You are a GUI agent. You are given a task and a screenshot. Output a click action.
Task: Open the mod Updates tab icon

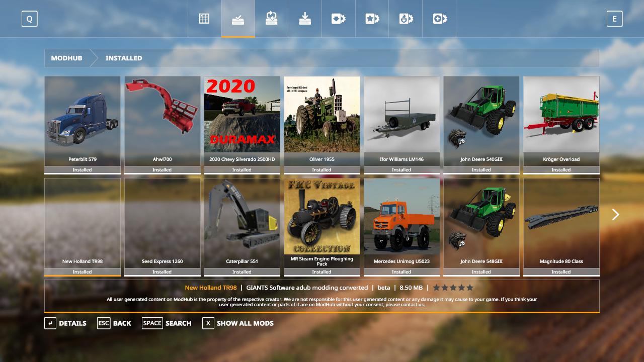point(271,19)
